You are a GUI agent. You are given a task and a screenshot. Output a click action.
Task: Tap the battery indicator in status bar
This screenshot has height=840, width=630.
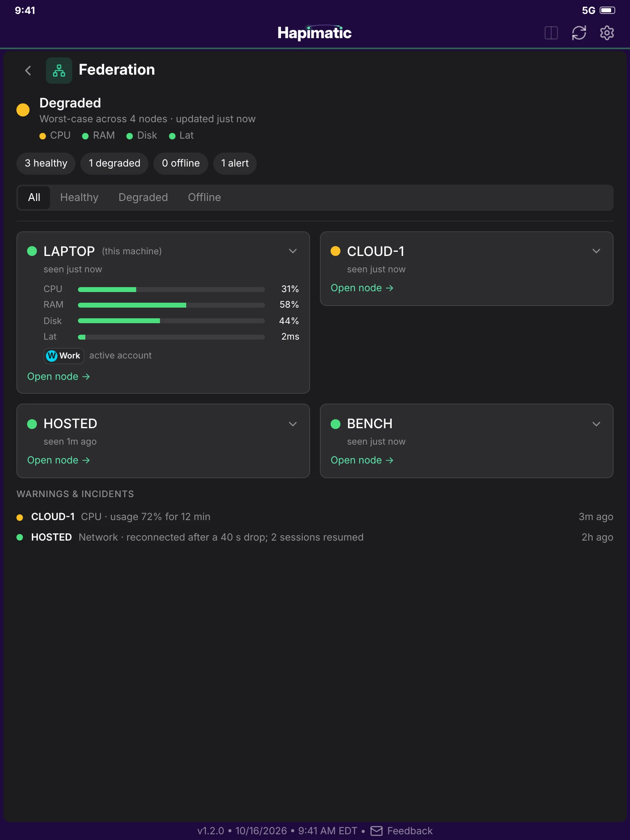pyautogui.click(x=607, y=10)
